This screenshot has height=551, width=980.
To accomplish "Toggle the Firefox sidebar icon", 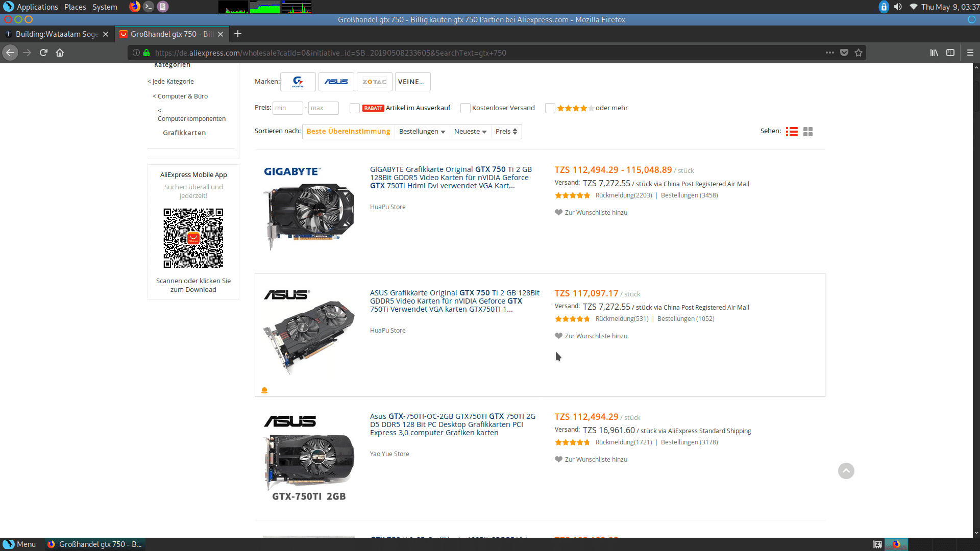I will tap(950, 53).
